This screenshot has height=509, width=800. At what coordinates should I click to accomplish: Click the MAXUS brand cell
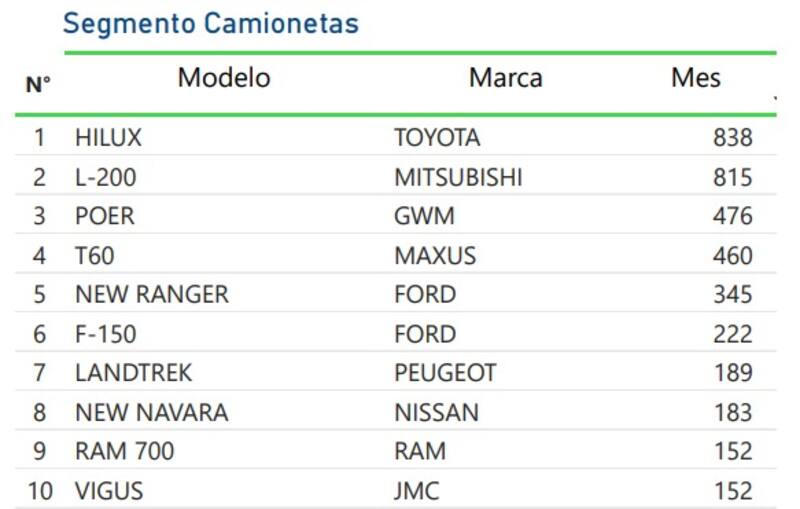click(435, 256)
